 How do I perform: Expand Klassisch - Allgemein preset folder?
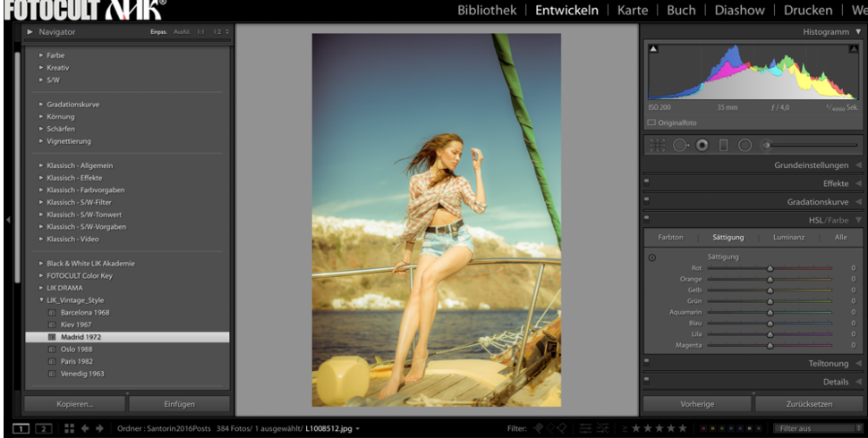[41, 165]
